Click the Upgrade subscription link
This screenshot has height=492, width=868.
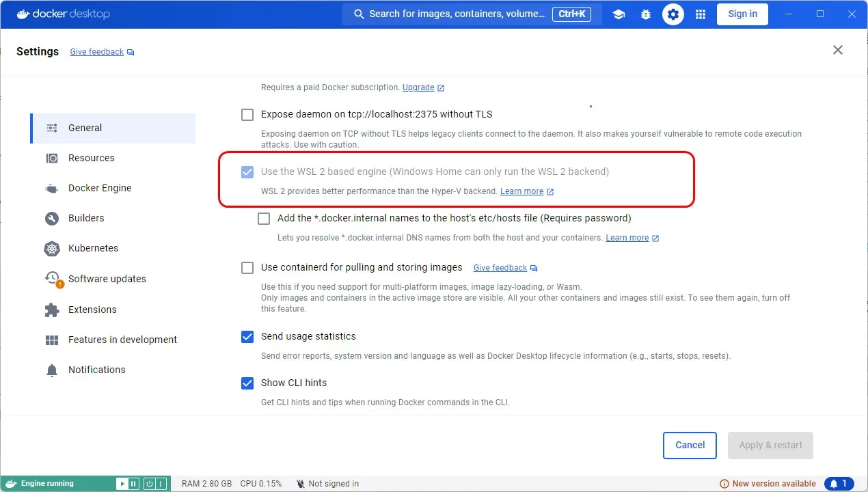[418, 87]
